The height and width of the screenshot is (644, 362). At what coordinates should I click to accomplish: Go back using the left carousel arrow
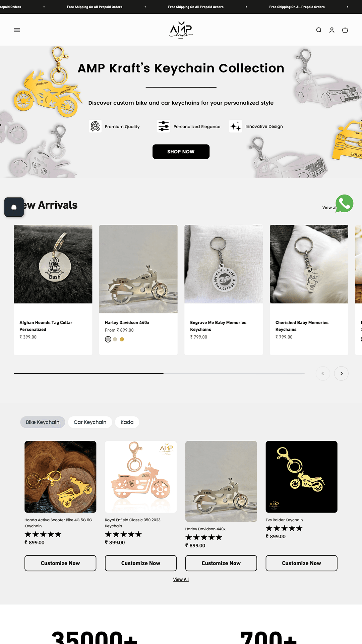tap(323, 373)
